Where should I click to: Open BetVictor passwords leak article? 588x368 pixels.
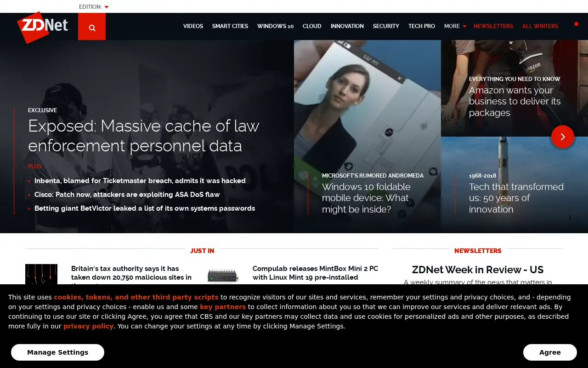pos(145,208)
